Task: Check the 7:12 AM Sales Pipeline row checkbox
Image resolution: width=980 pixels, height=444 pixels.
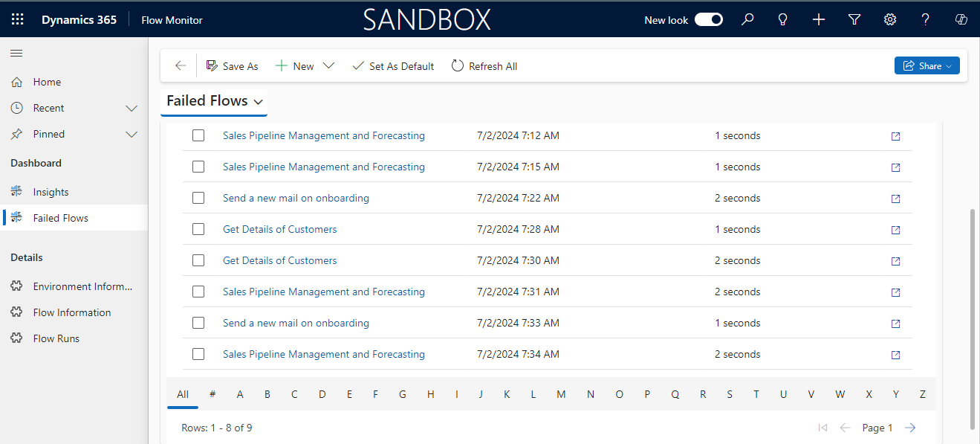Action: point(198,136)
